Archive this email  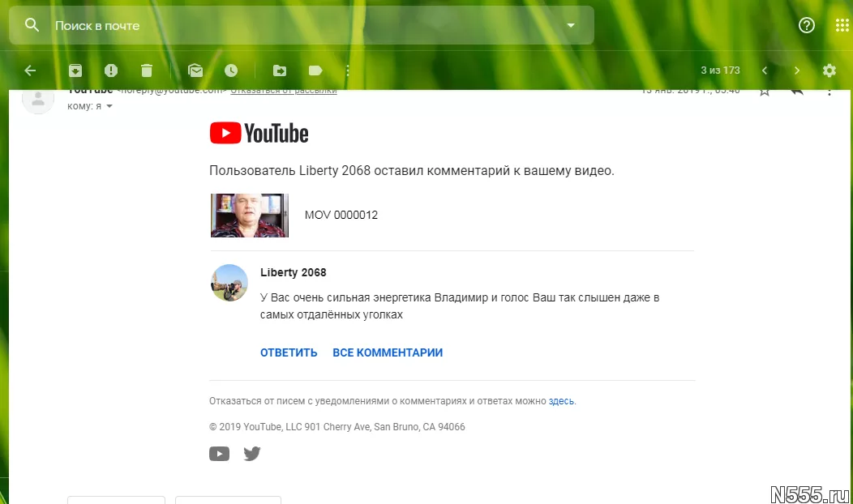75,70
